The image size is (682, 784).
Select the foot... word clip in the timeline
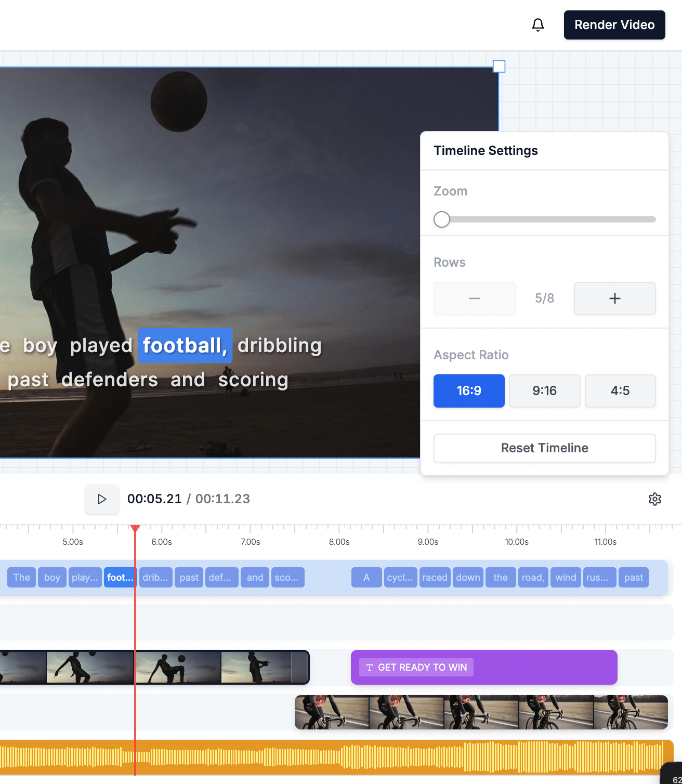pyautogui.click(x=120, y=577)
